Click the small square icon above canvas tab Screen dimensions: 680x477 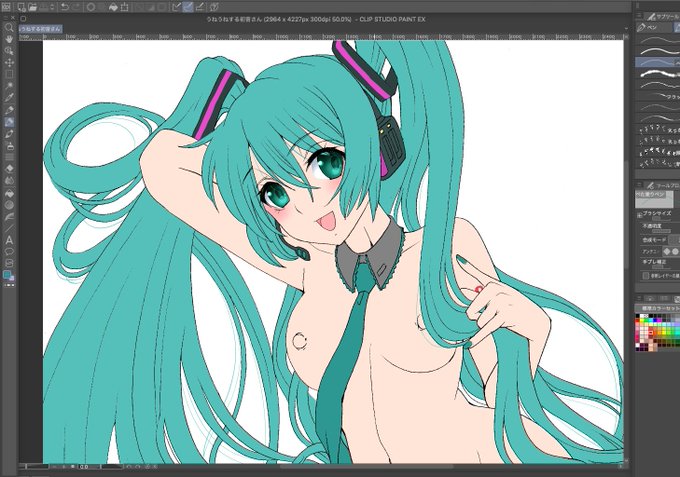coord(23,19)
